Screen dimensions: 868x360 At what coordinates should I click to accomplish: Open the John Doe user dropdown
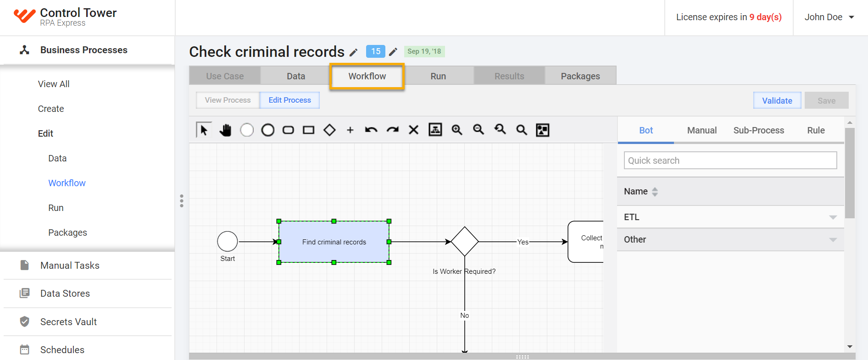coord(829,17)
